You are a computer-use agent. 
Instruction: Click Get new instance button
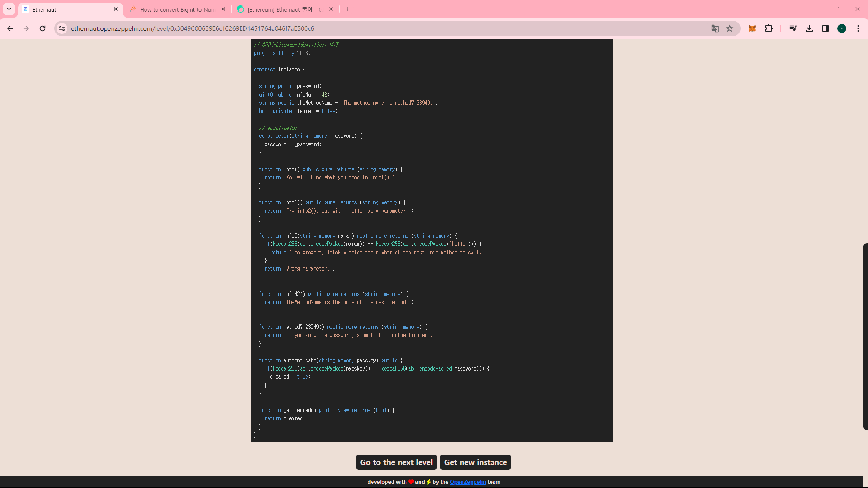pos(476,462)
